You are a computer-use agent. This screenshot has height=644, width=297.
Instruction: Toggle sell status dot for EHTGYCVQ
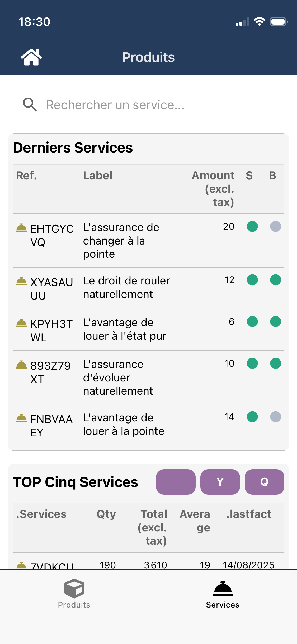click(252, 227)
